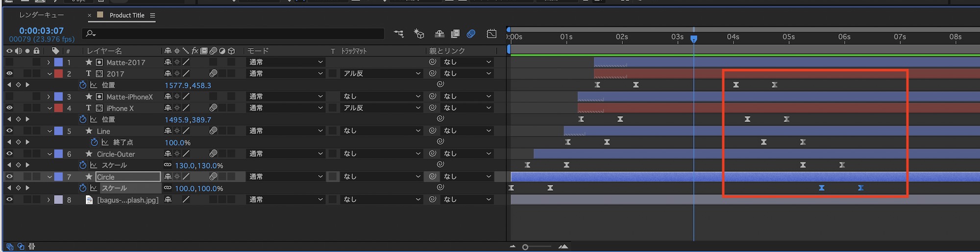The width and height of the screenshot is (980, 252).
Task: Open the Graph Editor
Action: (x=491, y=34)
